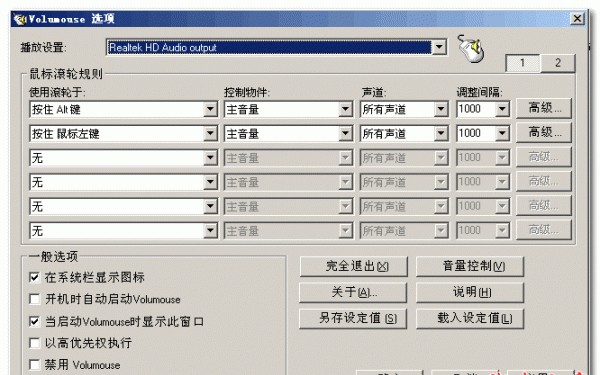Open the sixth row 无 wheel rule dropdown

(210, 231)
